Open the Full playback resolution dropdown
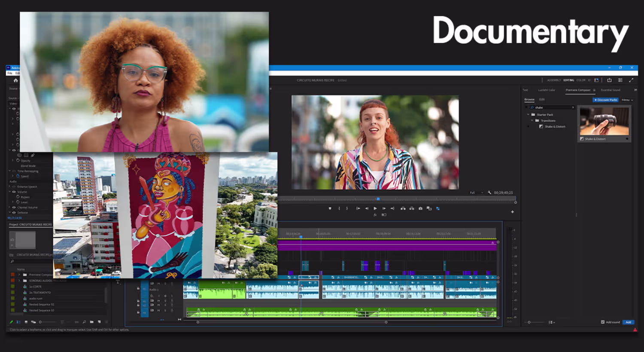The width and height of the screenshot is (644, 352). [x=476, y=193]
